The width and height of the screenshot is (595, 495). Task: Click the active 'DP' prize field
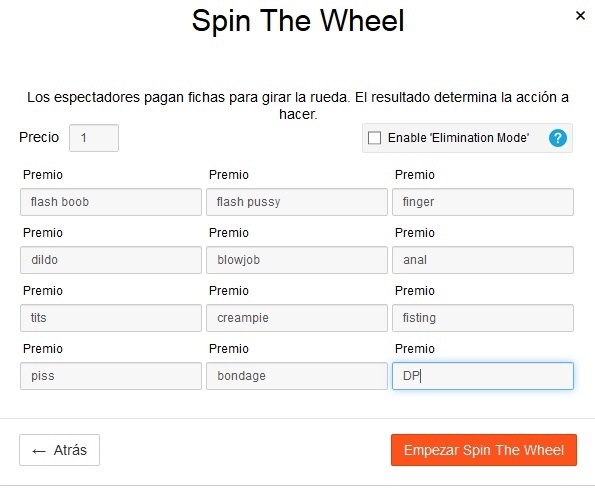click(x=483, y=376)
